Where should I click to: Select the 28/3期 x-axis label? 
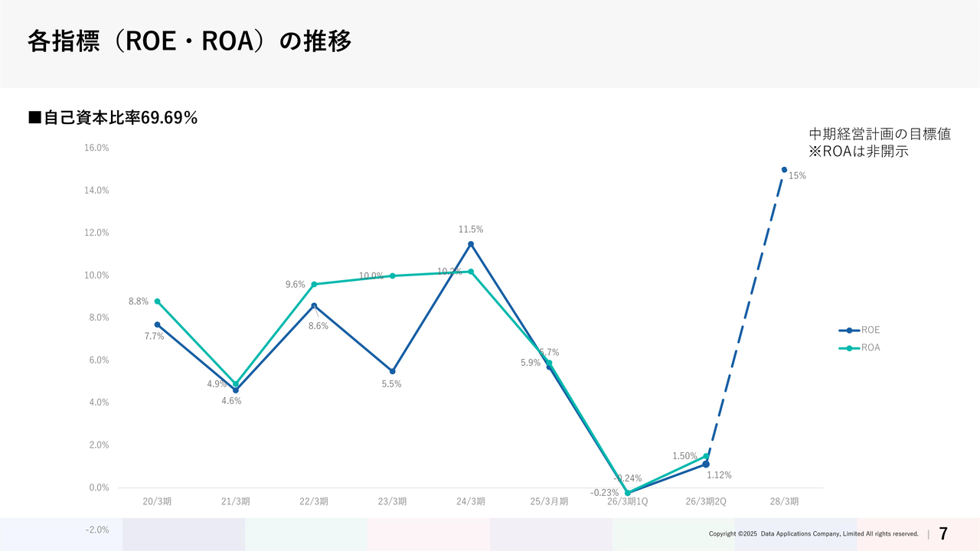click(x=784, y=502)
